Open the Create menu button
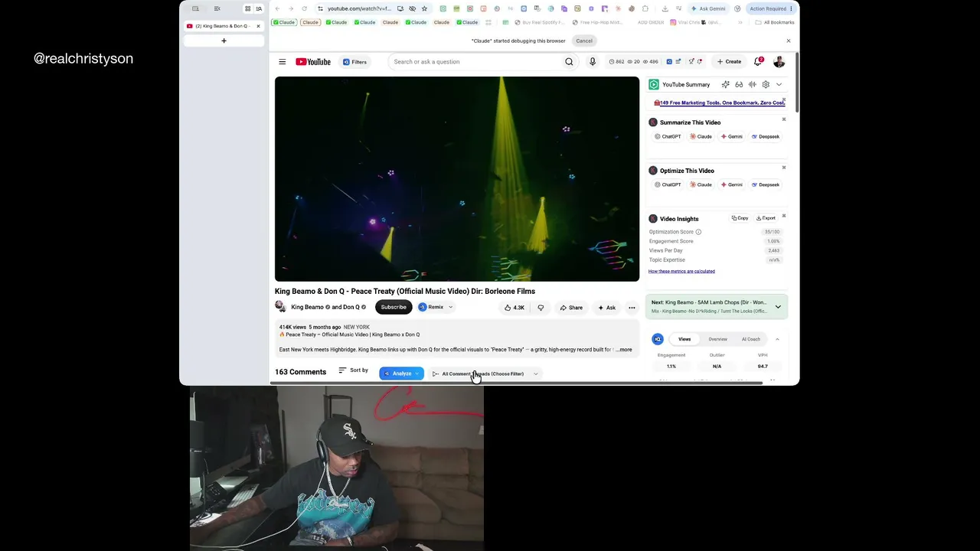 729,62
